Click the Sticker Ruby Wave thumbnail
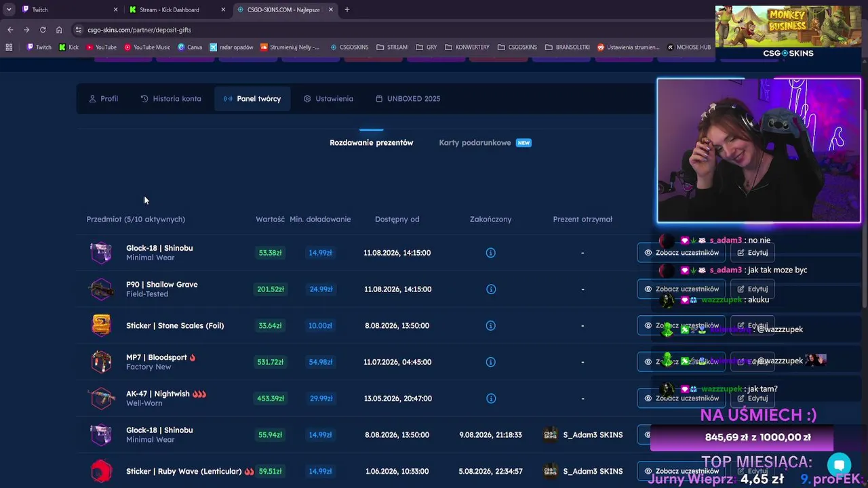The width and height of the screenshot is (868, 488). 101,471
